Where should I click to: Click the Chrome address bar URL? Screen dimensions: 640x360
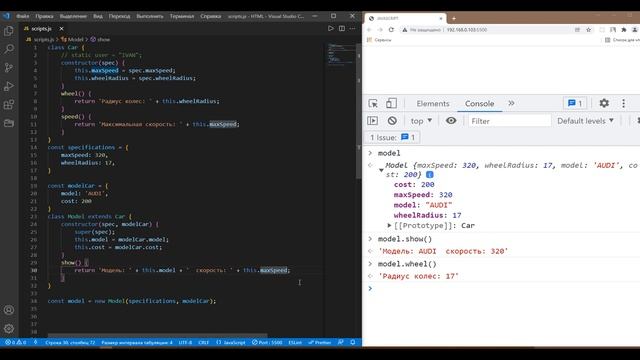tap(467, 30)
